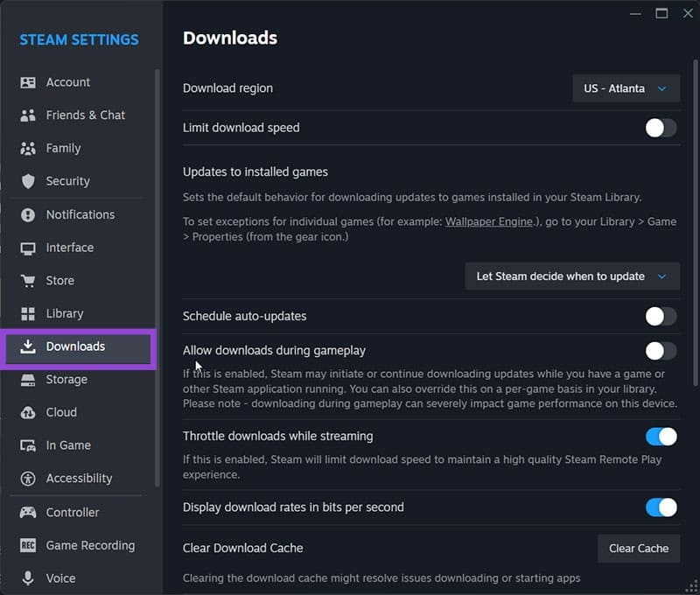Open Friends & Chat settings icon
The image size is (700, 595).
pyautogui.click(x=30, y=115)
